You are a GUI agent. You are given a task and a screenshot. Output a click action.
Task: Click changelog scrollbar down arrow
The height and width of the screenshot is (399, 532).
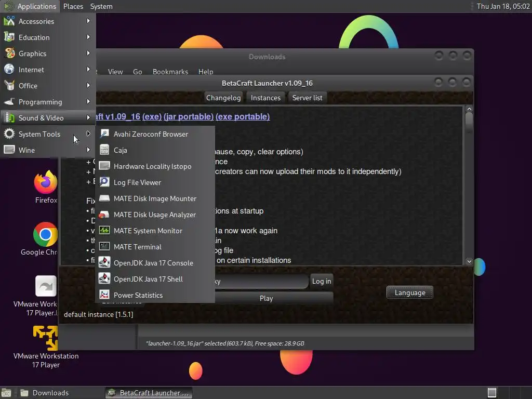(469, 261)
